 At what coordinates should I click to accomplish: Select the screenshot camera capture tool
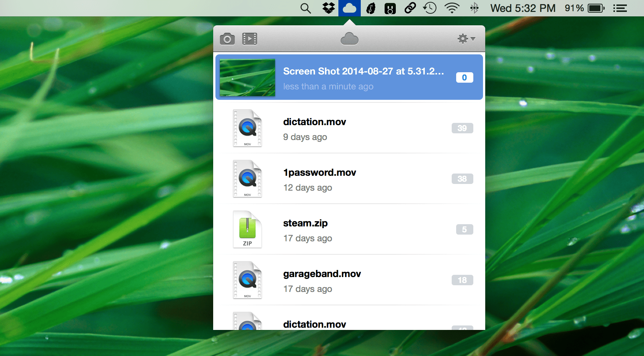227,38
